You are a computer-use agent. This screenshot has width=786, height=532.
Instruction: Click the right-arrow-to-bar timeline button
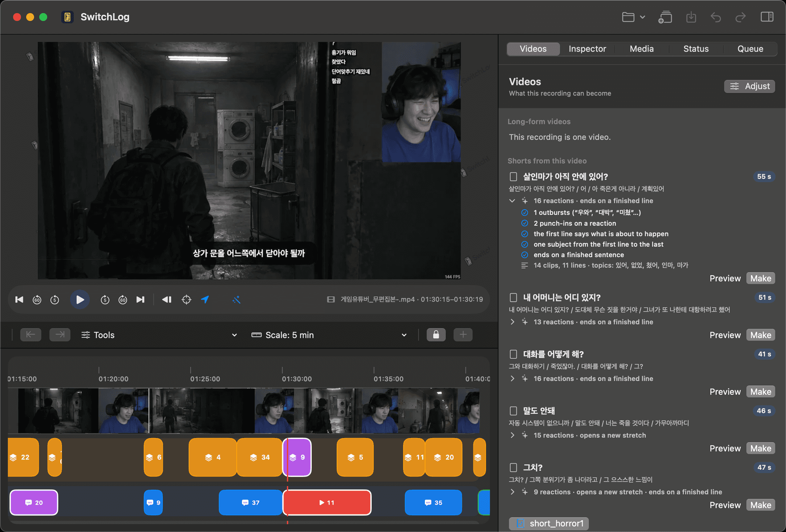tap(60, 335)
